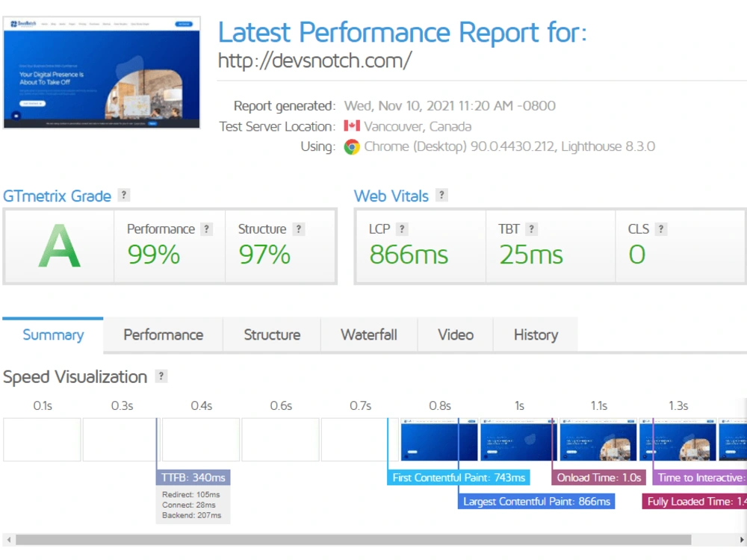747x560 pixels.
Task: Click the filmstrip frame under 0.8s
Action: [x=439, y=440]
